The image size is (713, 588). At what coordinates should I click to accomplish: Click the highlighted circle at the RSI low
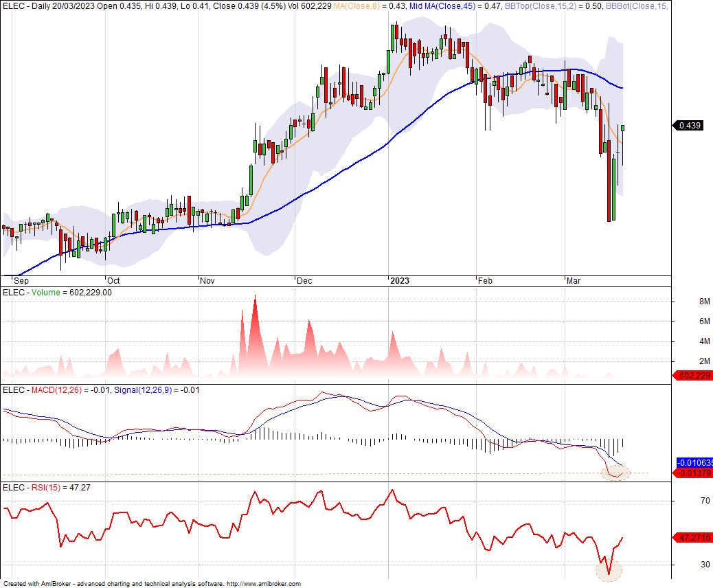point(608,571)
